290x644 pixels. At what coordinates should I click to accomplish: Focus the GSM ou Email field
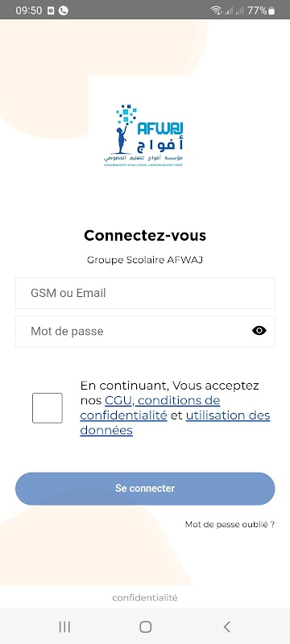pyautogui.click(x=145, y=293)
